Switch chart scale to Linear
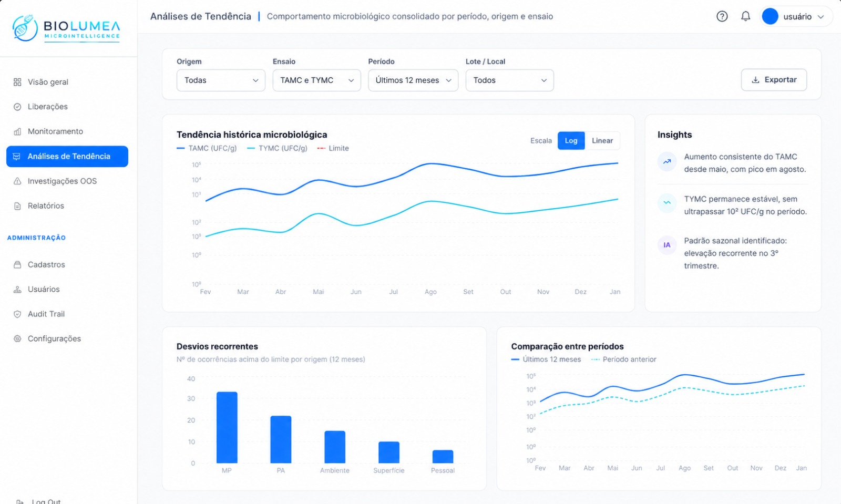This screenshot has width=841, height=504. point(602,141)
